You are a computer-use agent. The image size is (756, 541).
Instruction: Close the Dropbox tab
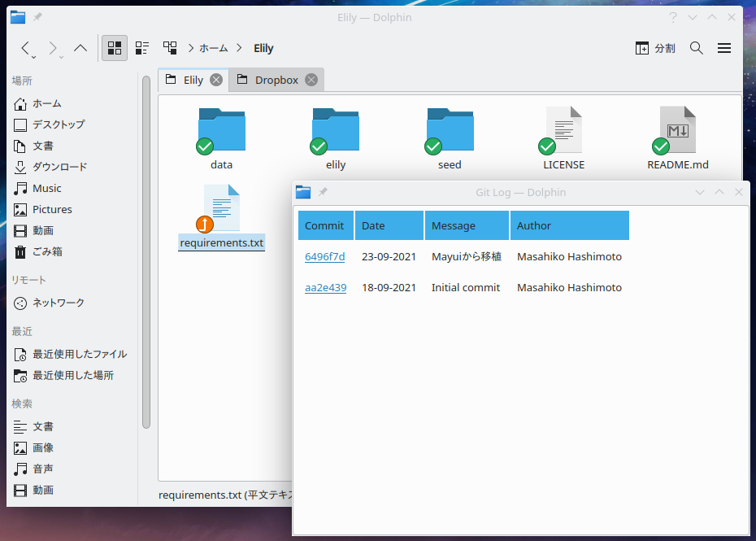[311, 80]
